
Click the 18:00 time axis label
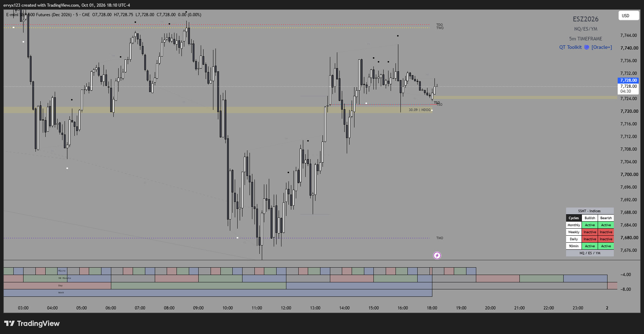click(432, 308)
